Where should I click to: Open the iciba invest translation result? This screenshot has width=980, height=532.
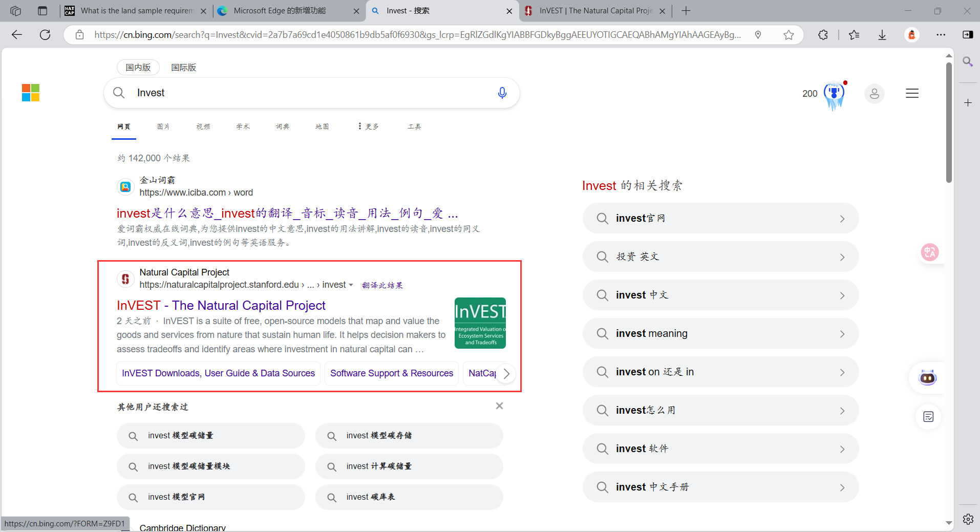coord(287,213)
